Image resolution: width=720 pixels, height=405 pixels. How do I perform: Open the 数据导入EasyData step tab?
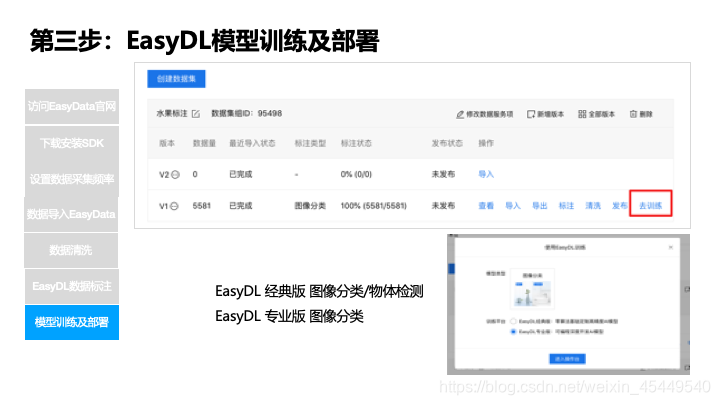[x=71, y=214]
